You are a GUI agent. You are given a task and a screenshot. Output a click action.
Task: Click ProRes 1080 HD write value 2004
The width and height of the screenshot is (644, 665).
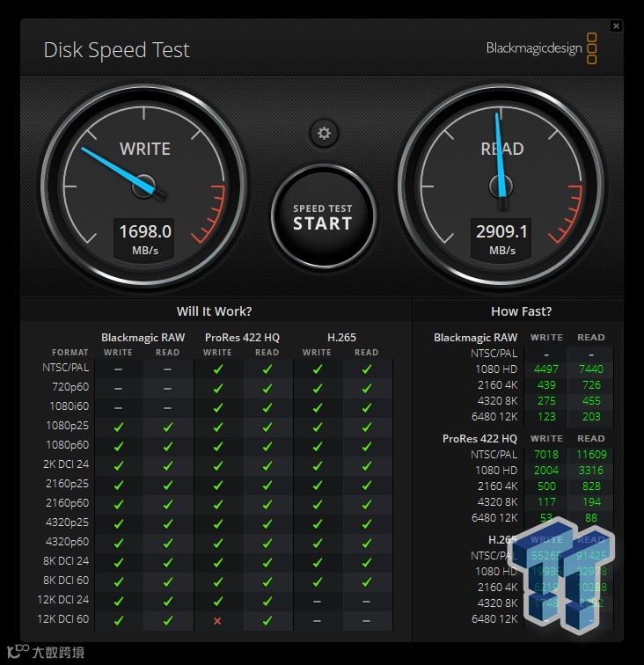point(546,471)
